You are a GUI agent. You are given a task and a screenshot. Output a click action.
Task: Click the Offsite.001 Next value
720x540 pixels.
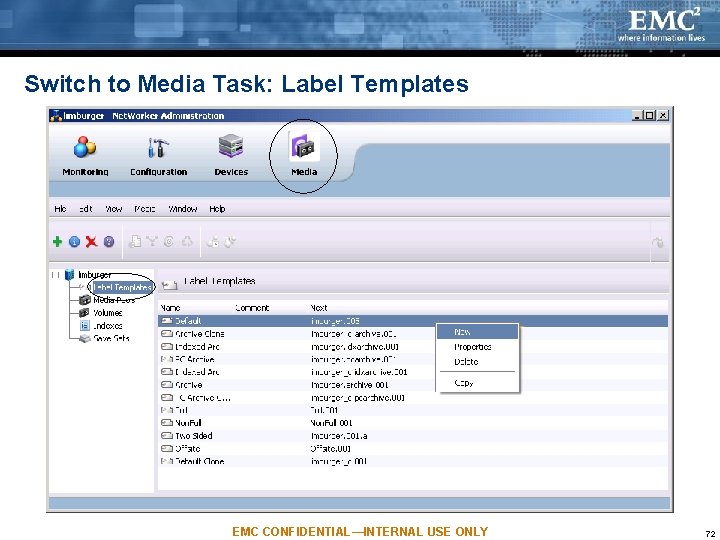point(331,449)
